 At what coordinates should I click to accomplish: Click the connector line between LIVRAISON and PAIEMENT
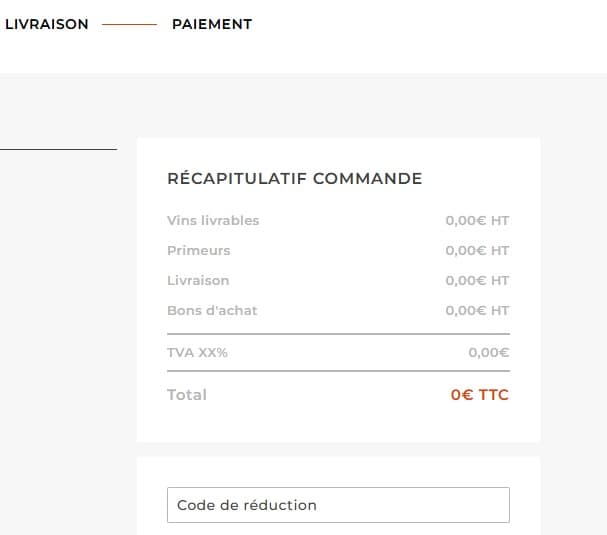coord(129,24)
